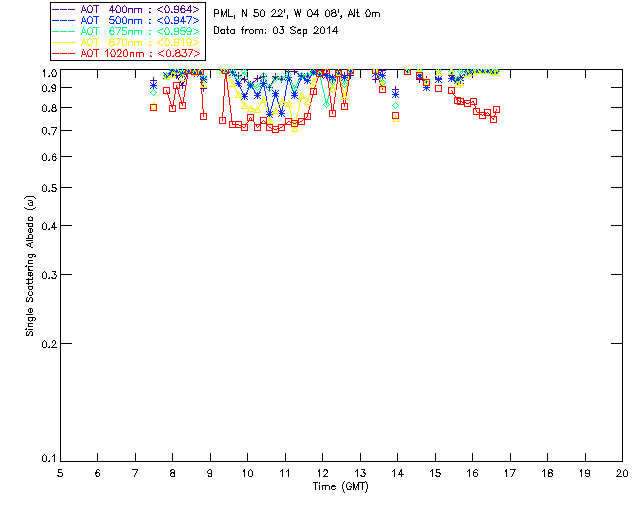This screenshot has width=640, height=512.
Task: Click the 19 x-axis hour label
Action: [x=585, y=473]
